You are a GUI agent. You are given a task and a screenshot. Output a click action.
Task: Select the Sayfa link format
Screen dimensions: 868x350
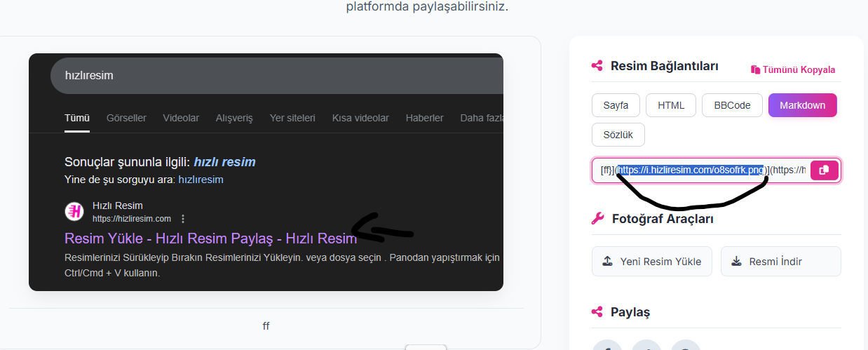(616, 105)
